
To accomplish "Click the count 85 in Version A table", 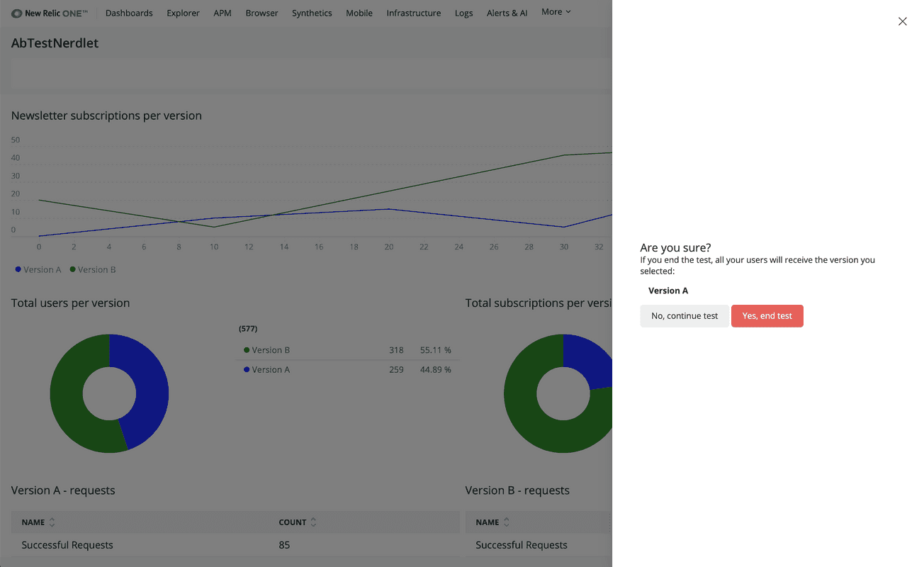I will point(284,545).
